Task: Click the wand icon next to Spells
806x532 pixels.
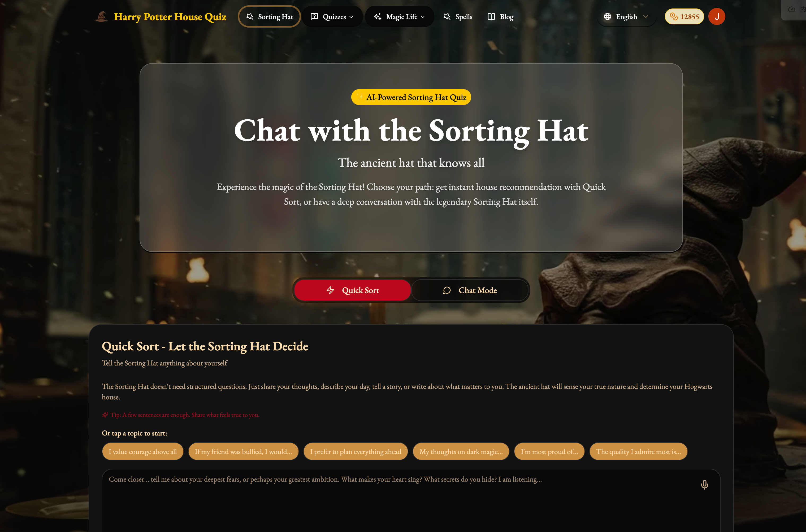Action: point(447,17)
